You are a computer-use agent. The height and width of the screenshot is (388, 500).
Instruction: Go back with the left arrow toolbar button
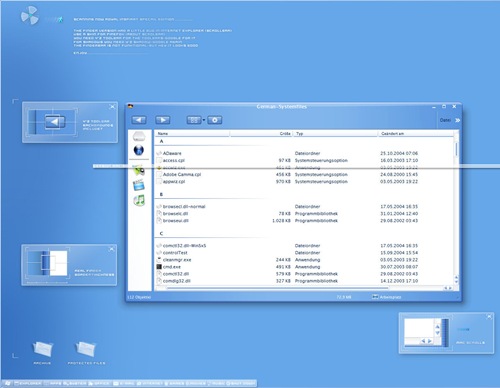(139, 120)
